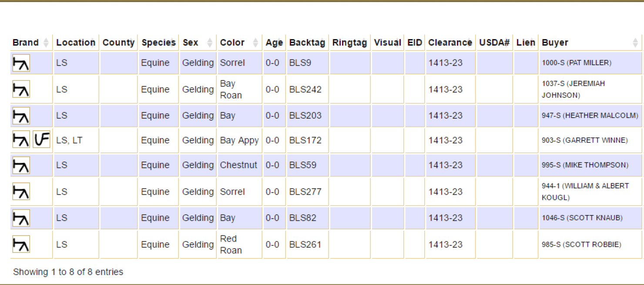
Task: Select backtag BLS261 cell
Action: [308, 244]
